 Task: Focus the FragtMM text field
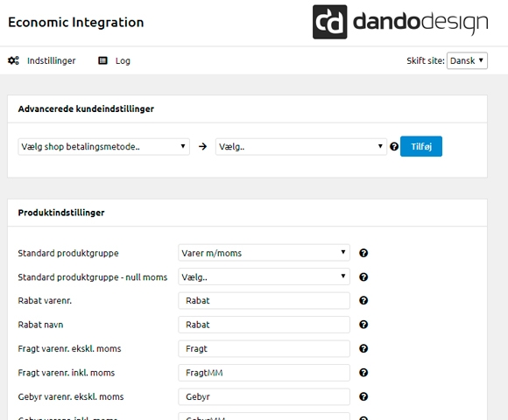(x=264, y=373)
